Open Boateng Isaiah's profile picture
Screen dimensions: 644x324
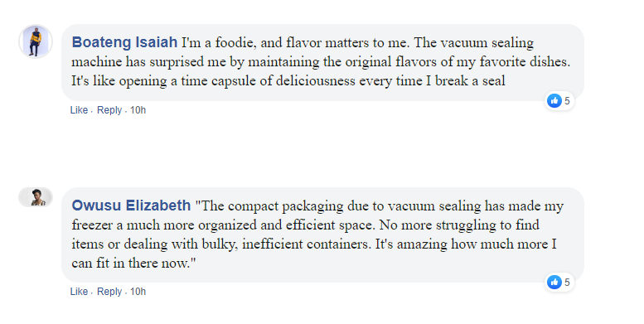[36, 41]
